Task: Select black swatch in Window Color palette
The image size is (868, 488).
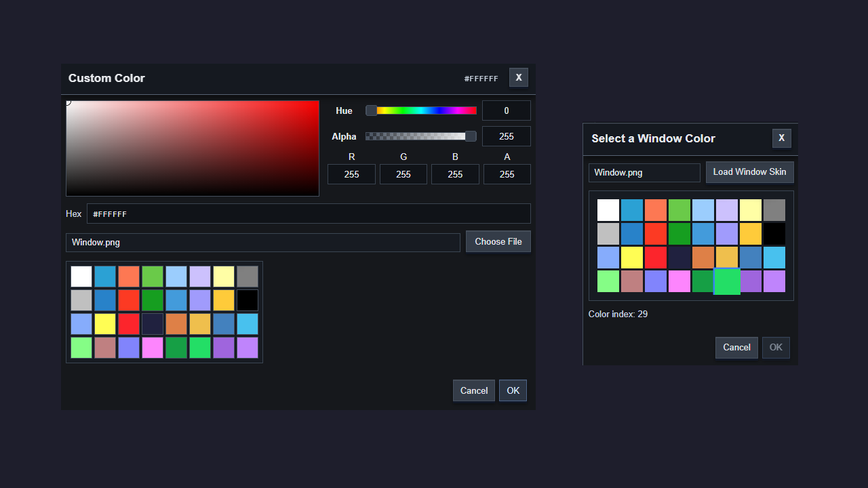Action: coord(774,234)
